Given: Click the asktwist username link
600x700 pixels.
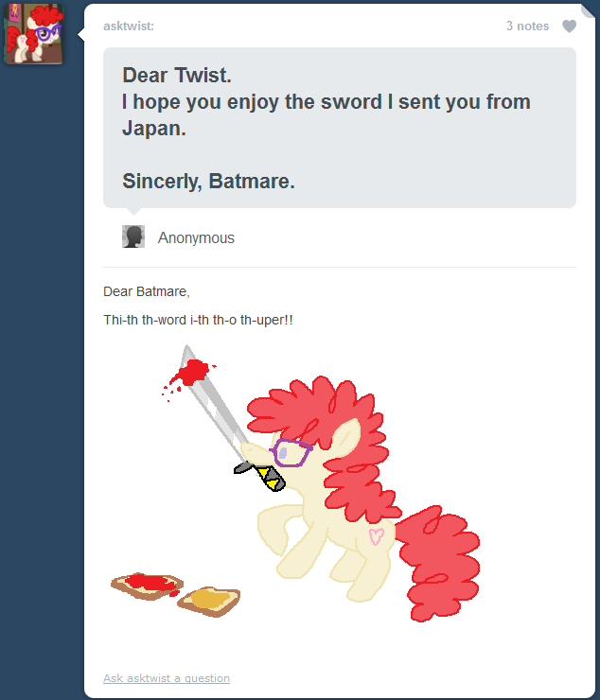Looking at the screenshot, I should point(129,26).
